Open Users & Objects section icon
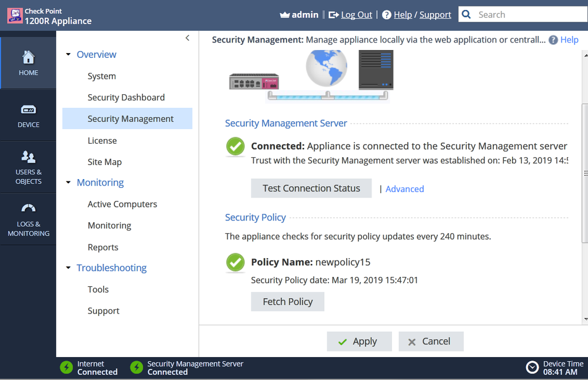Screen dimensions: 588x380 tap(28, 157)
